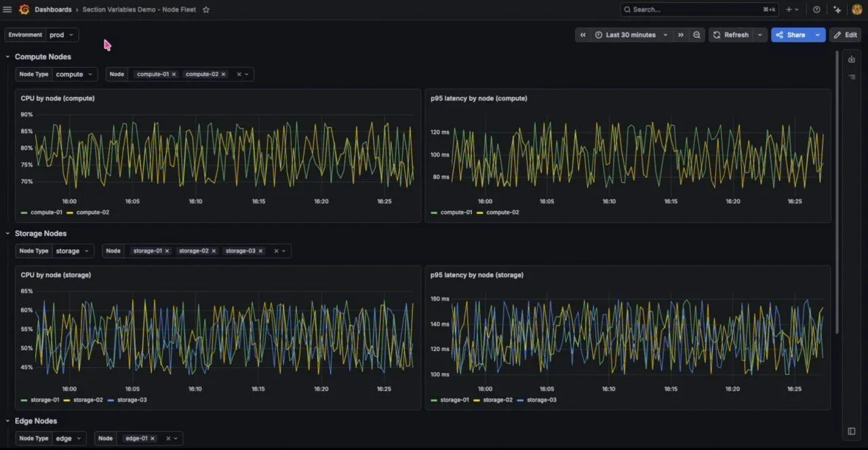This screenshot has width=868, height=450.
Task: Remove storage-02 from Node filter
Action: click(214, 251)
